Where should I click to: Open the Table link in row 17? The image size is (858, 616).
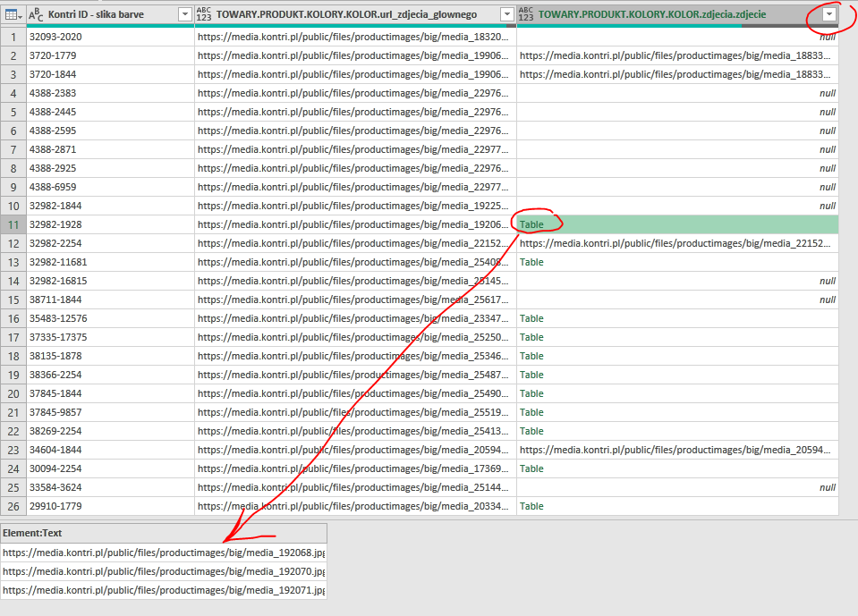(531, 337)
